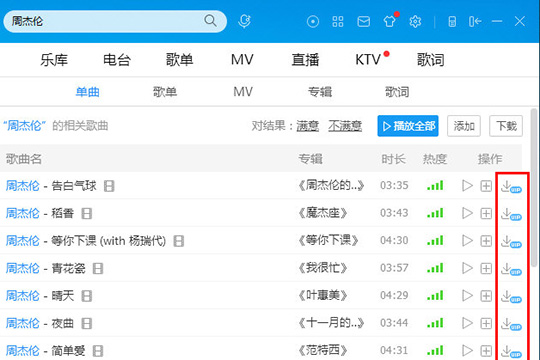Select the 专辑 search results sub-tab

click(320, 92)
